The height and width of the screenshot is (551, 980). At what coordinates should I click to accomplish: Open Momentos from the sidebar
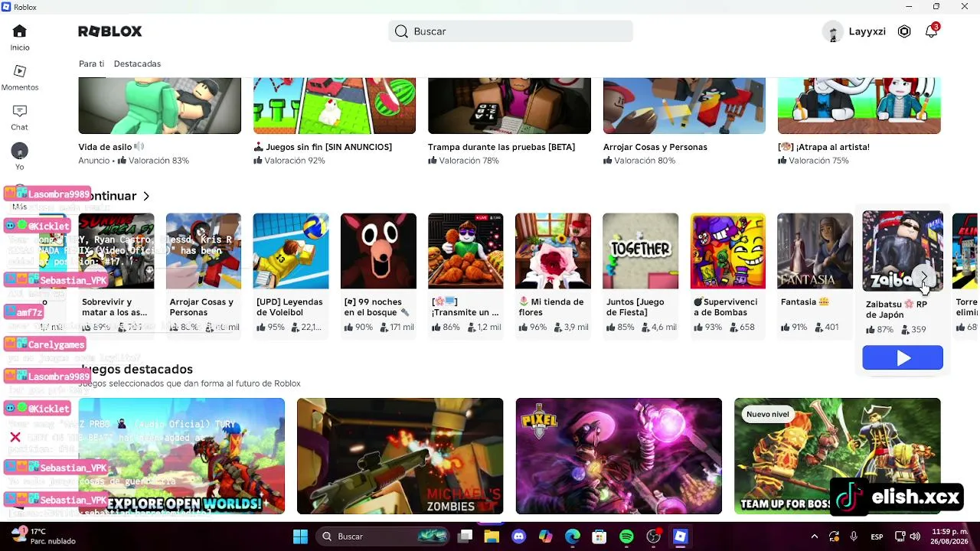20,77
